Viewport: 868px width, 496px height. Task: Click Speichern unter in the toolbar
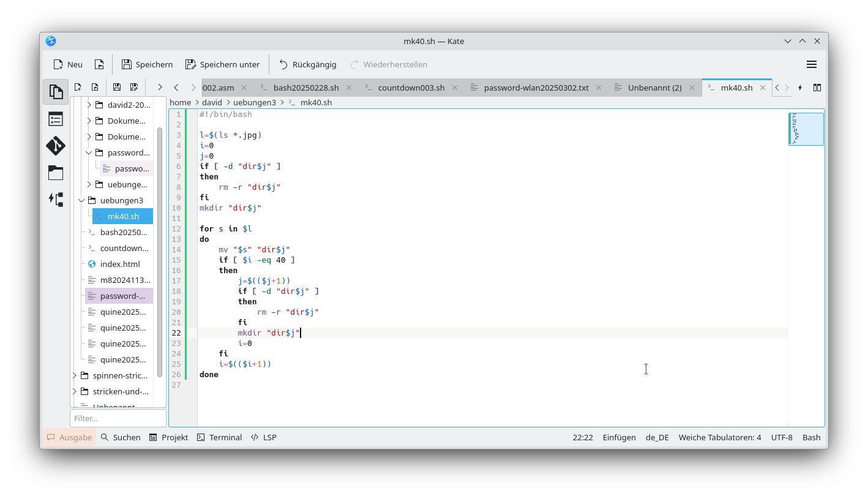(x=223, y=64)
